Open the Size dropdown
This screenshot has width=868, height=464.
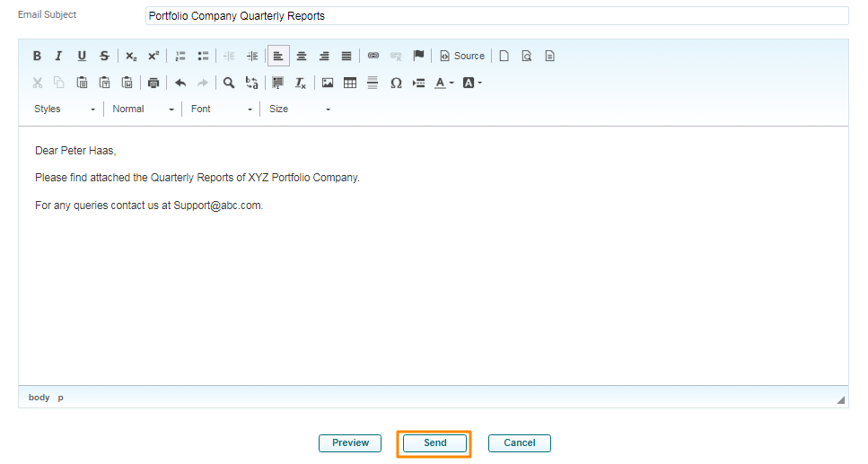point(300,109)
